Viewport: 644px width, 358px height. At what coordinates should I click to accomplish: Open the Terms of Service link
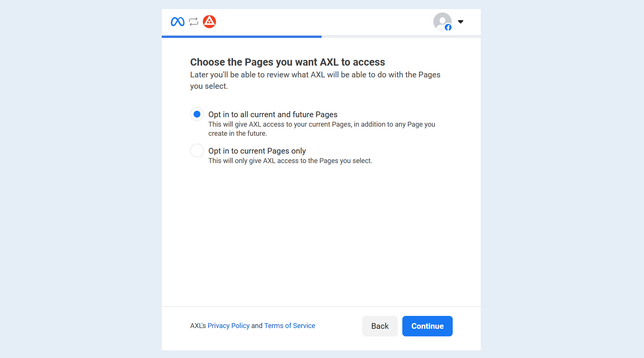pyautogui.click(x=290, y=326)
